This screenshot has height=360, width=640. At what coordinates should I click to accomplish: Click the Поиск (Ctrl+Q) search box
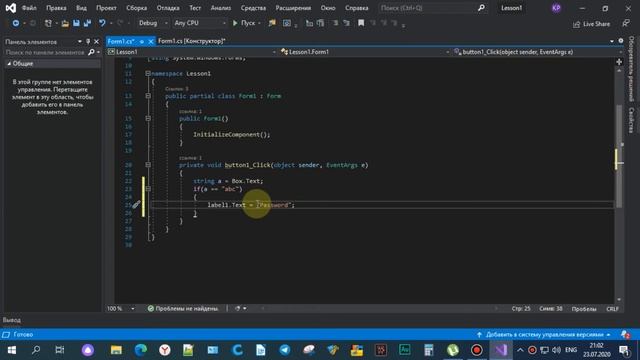(x=432, y=8)
